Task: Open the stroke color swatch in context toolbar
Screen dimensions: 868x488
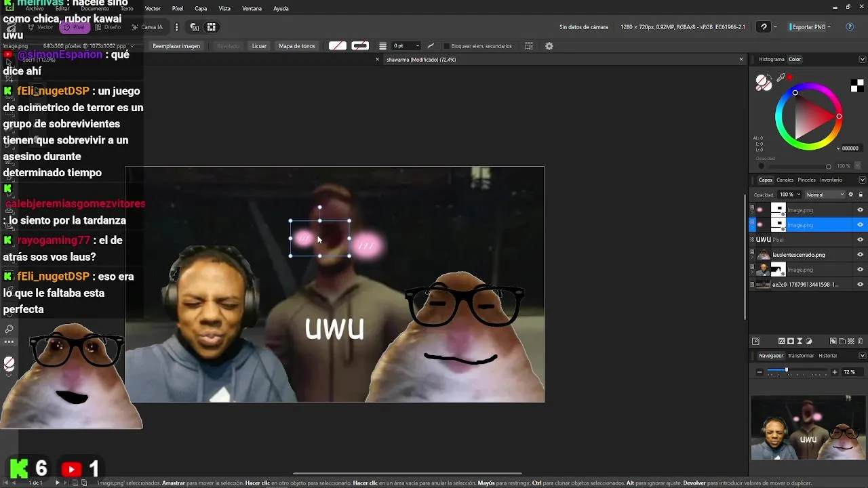Action: (360, 46)
